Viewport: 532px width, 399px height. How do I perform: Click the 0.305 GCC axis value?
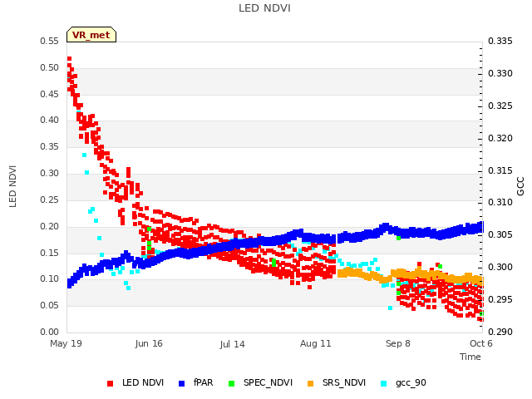click(x=500, y=234)
